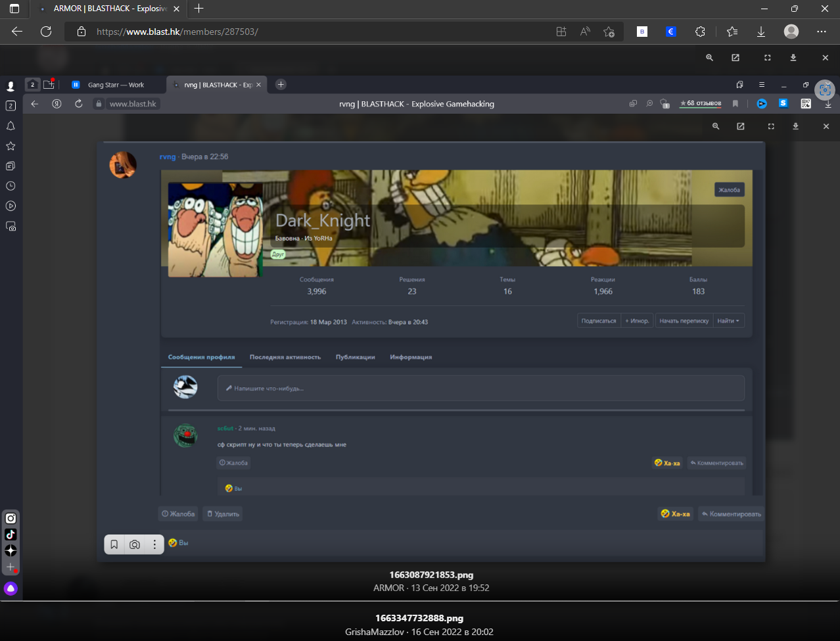Image resolution: width=840 pixels, height=641 pixels.
Task: Open the Edge Extensions puzzle menu
Action: 700,32
